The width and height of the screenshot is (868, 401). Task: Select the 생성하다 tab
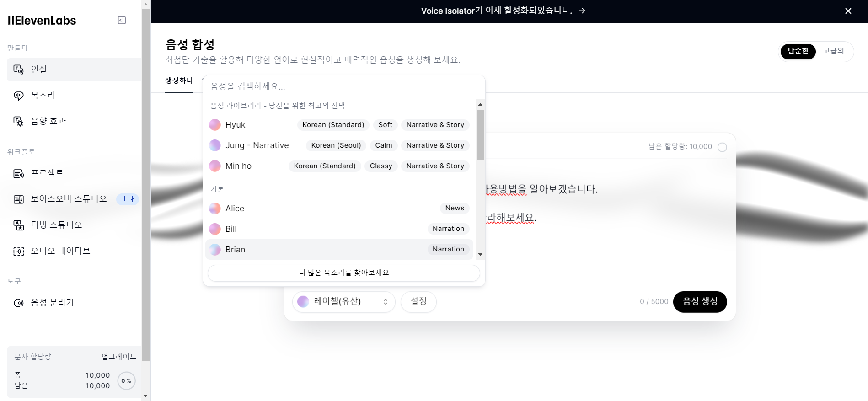coord(179,80)
